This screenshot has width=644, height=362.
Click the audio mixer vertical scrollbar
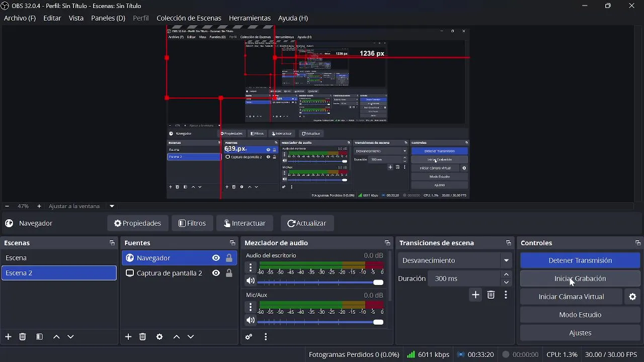(x=390, y=277)
